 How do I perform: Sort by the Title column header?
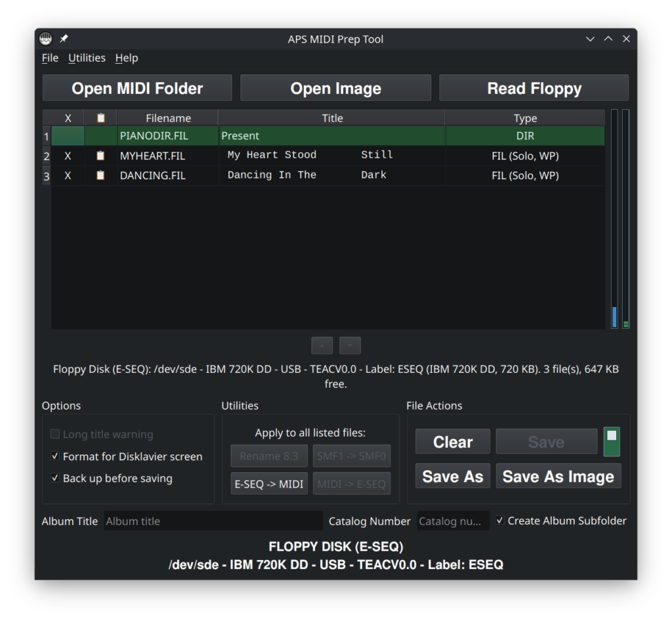tap(332, 118)
